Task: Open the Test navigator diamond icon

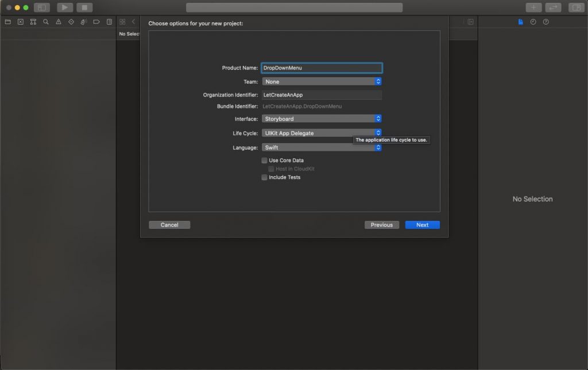Action: [x=71, y=22]
